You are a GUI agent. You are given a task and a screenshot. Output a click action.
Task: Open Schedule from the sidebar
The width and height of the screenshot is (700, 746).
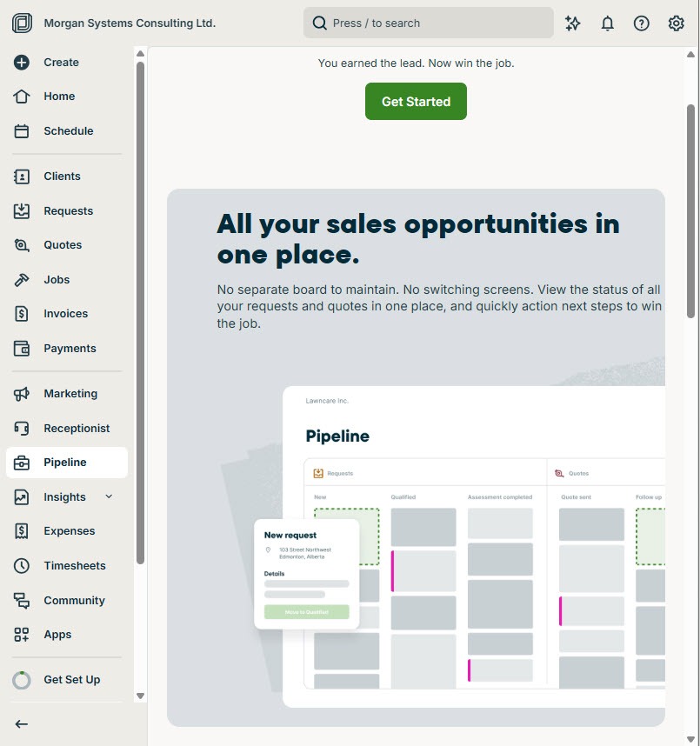[69, 130]
